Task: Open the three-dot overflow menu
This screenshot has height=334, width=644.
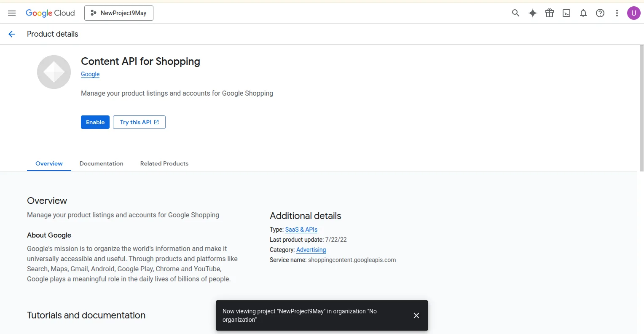Action: pyautogui.click(x=617, y=13)
